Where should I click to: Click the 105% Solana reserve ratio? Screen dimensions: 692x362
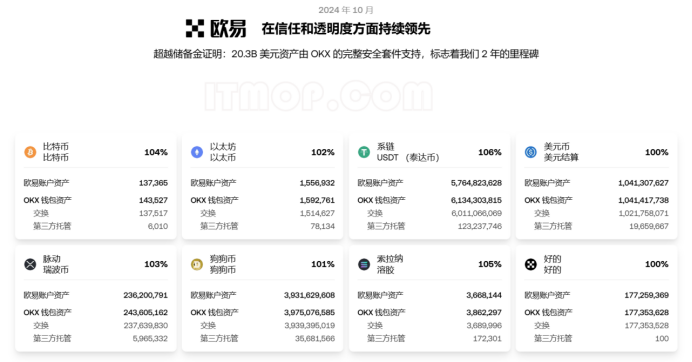490,264
